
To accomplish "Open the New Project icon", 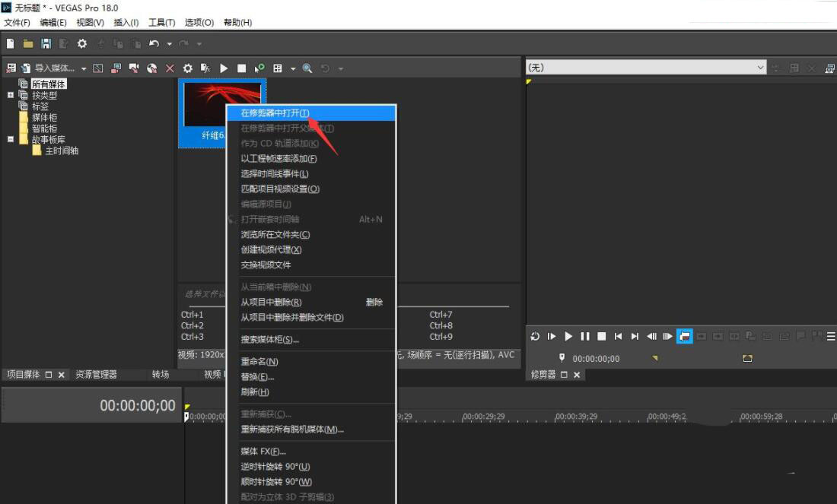I will click(11, 43).
